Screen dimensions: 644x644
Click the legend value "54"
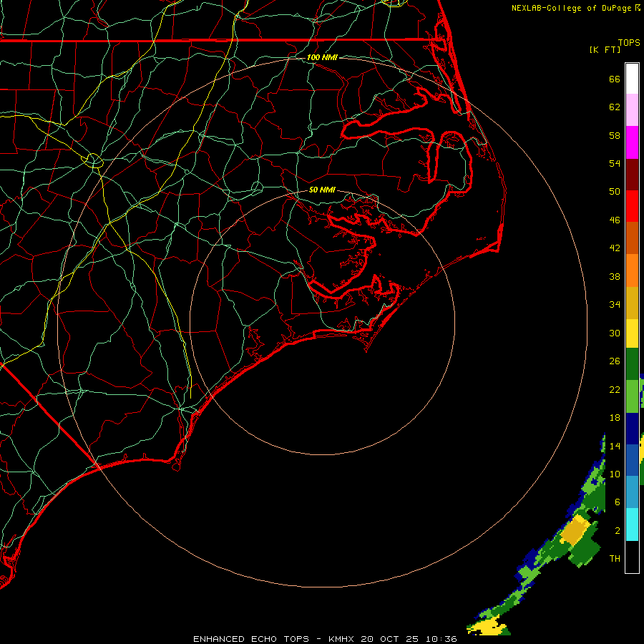point(615,163)
